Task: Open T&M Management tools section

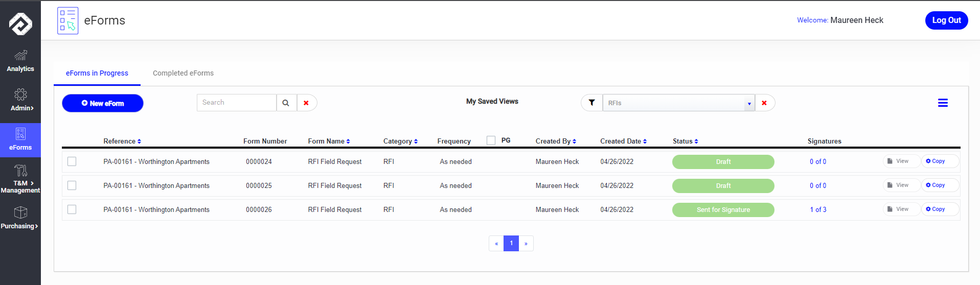Action: [x=20, y=179]
